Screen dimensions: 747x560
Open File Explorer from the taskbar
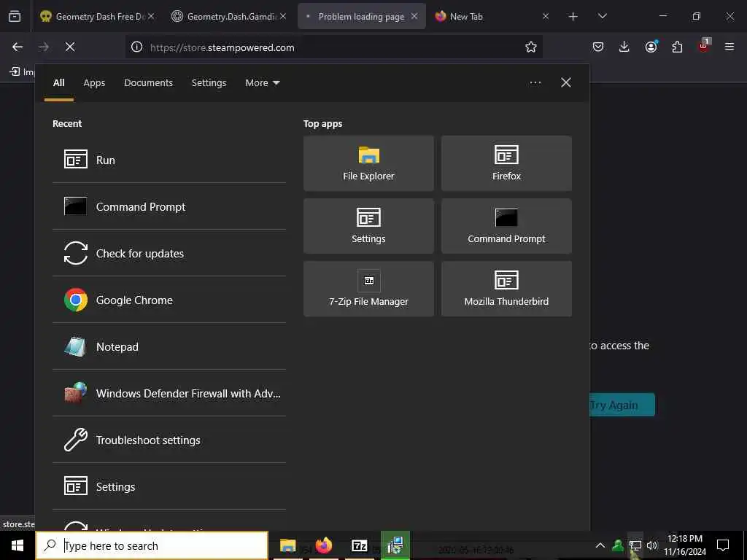point(287,545)
